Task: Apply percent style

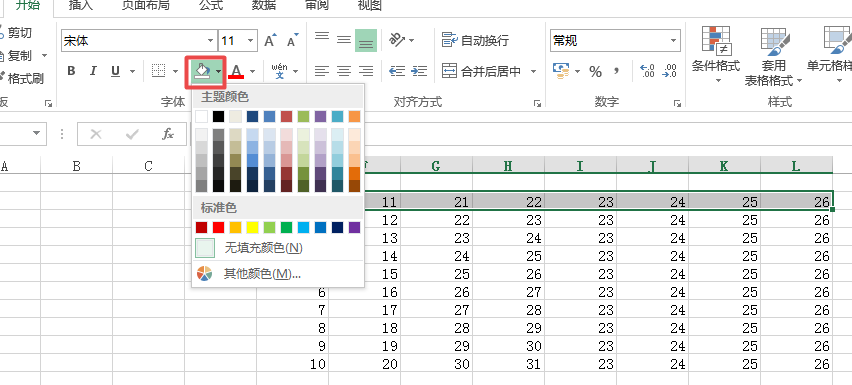Action: click(x=596, y=71)
